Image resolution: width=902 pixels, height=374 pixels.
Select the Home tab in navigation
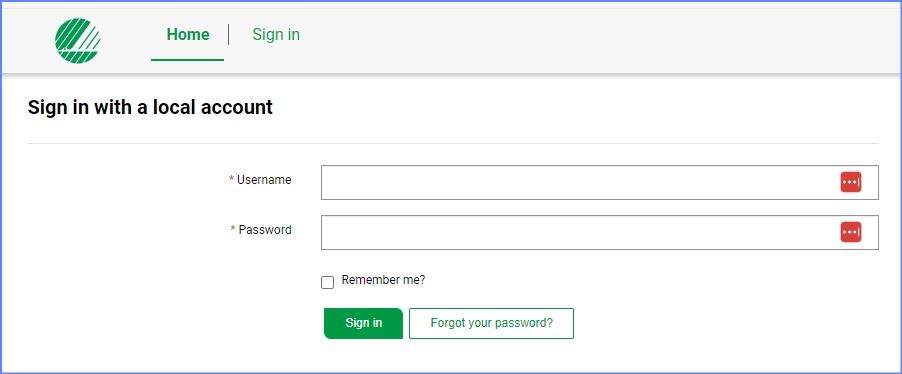(188, 35)
